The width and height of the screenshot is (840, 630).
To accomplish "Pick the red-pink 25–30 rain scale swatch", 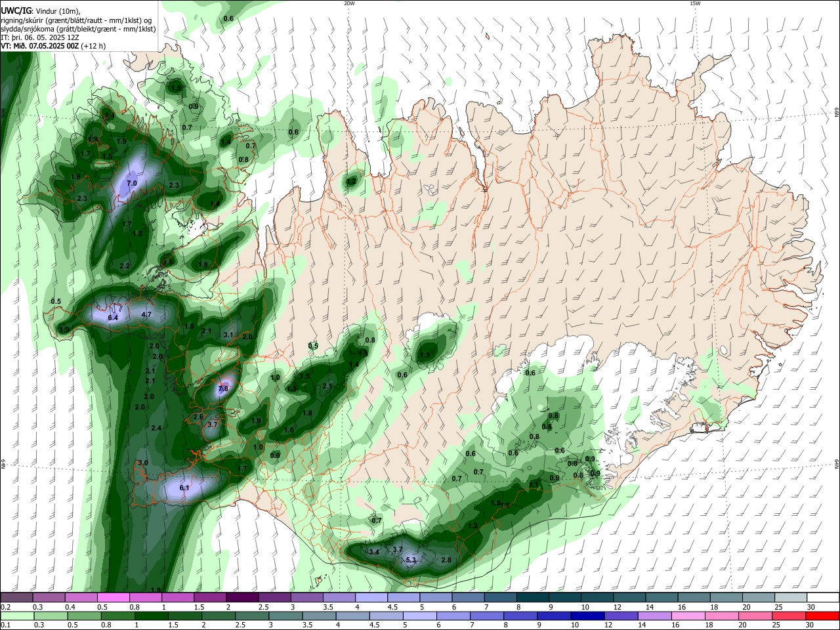I will click(790, 616).
